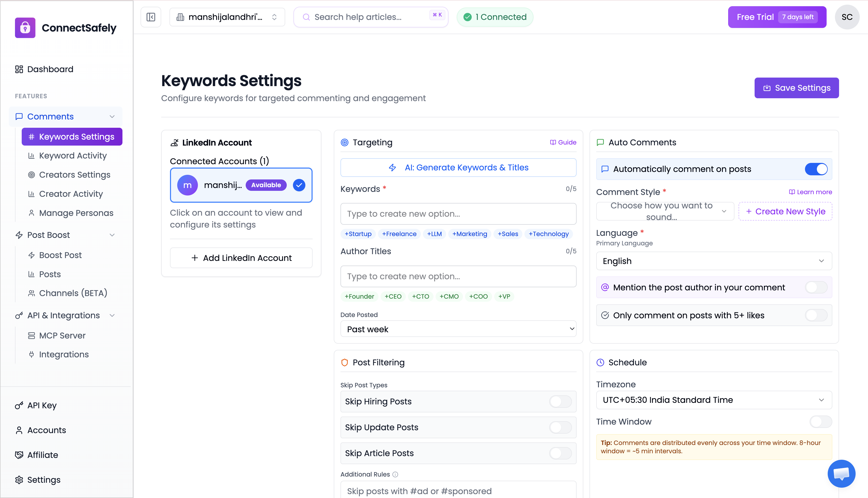
Task: Disable automatically comment on posts
Action: [816, 169]
